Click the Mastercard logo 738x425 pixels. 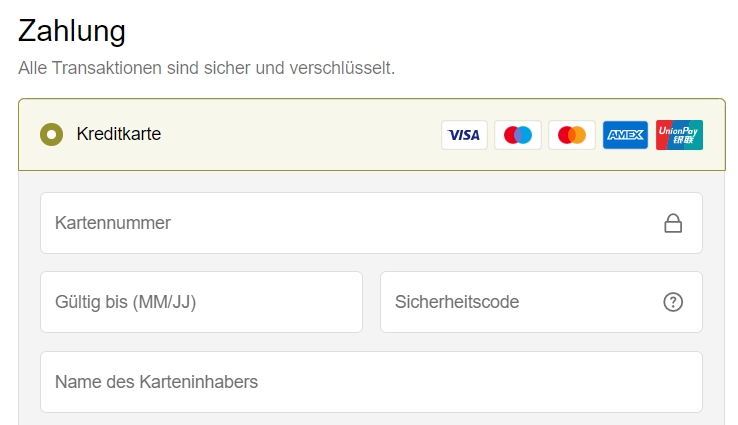571,135
